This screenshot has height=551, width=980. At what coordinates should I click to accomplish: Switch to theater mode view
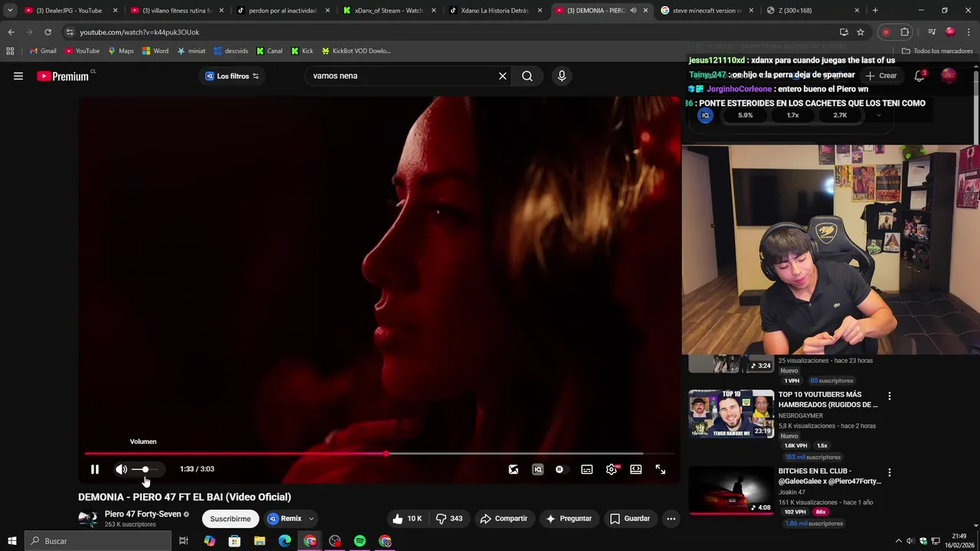635,470
